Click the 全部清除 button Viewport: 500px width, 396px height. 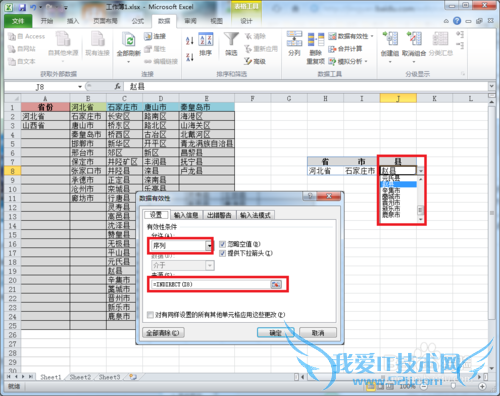(163, 333)
